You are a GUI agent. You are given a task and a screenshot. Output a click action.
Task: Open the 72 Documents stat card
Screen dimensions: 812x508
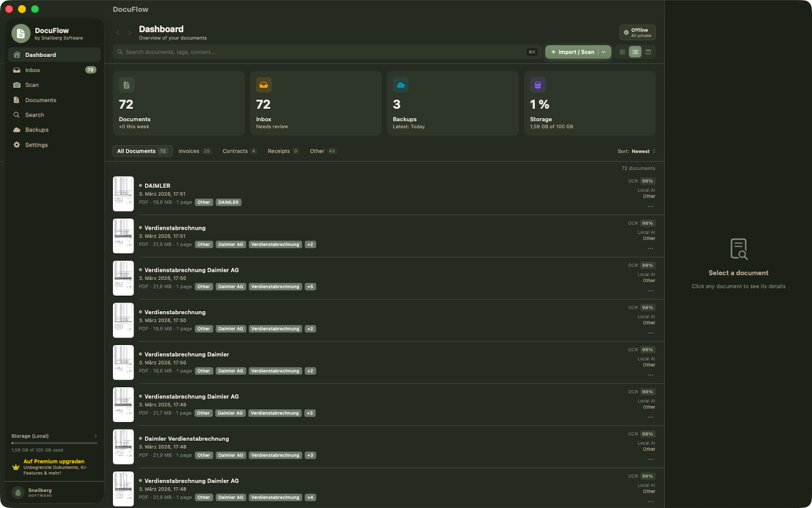[179, 103]
